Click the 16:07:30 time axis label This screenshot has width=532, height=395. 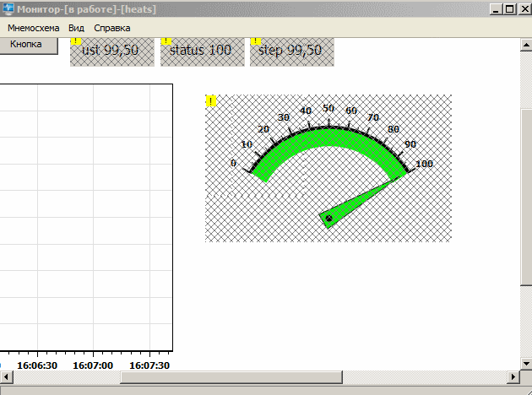tap(149, 365)
